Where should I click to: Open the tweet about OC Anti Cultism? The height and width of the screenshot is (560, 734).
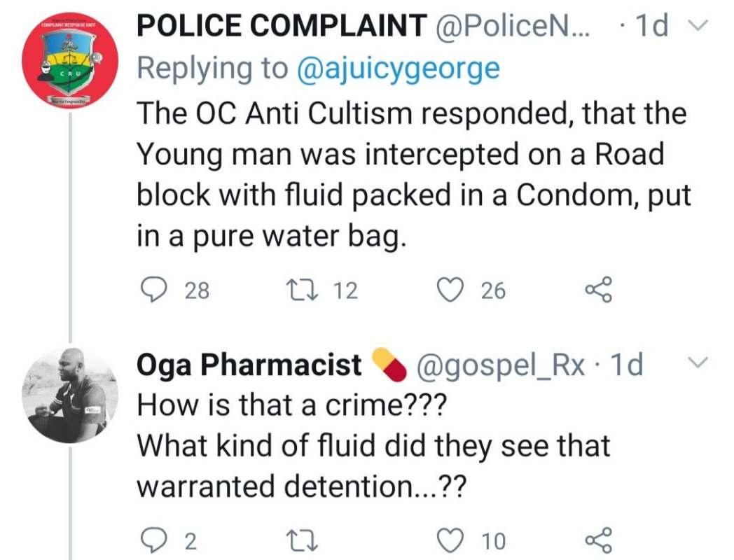(412, 175)
